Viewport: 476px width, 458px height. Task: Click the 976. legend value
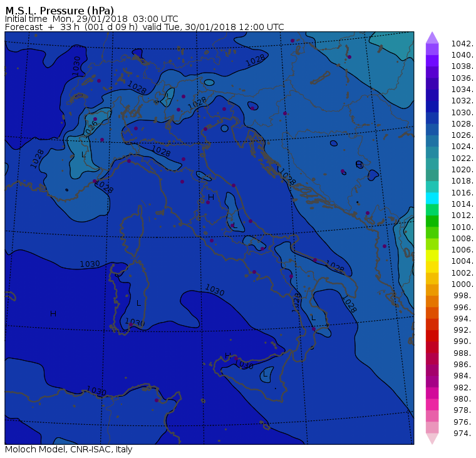click(x=463, y=422)
